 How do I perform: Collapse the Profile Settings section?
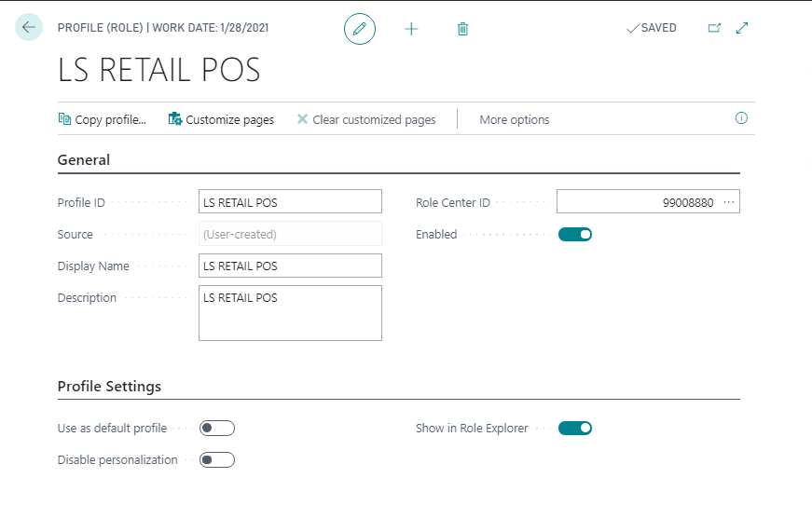pyautogui.click(x=109, y=386)
